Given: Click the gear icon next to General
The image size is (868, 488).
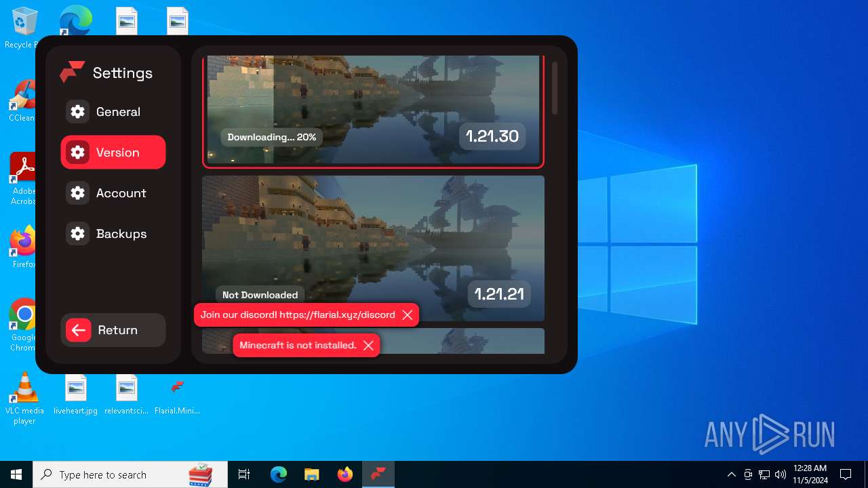Looking at the screenshot, I should tap(78, 112).
